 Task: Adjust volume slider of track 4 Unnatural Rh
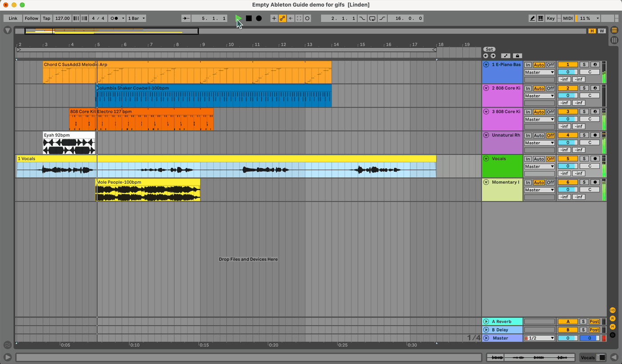coord(568,143)
